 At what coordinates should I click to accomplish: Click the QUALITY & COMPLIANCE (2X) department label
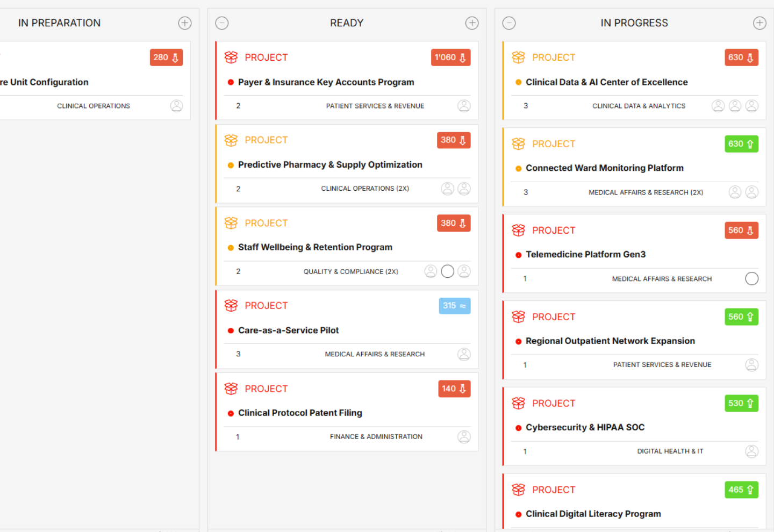point(351,272)
